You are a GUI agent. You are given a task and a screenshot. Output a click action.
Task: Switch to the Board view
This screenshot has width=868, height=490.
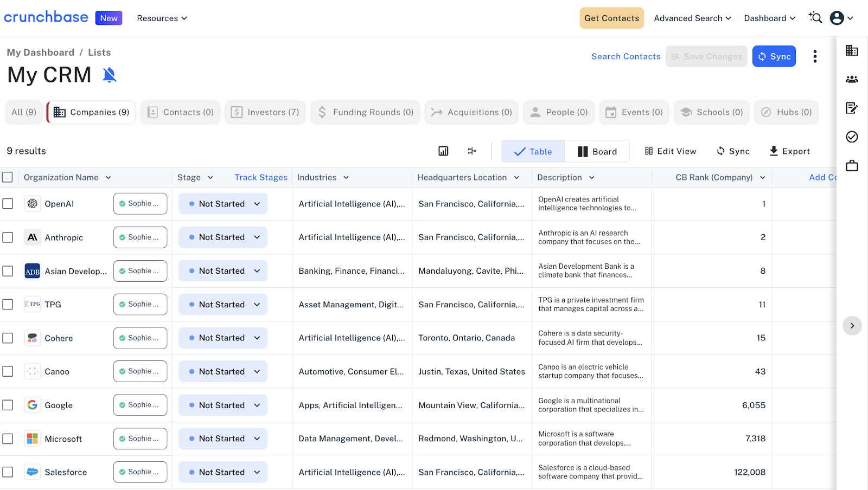597,151
